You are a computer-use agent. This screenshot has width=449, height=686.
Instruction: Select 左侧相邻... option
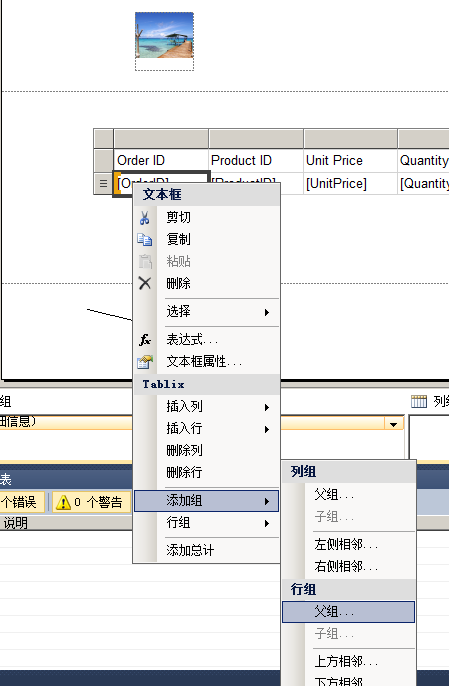click(x=348, y=545)
